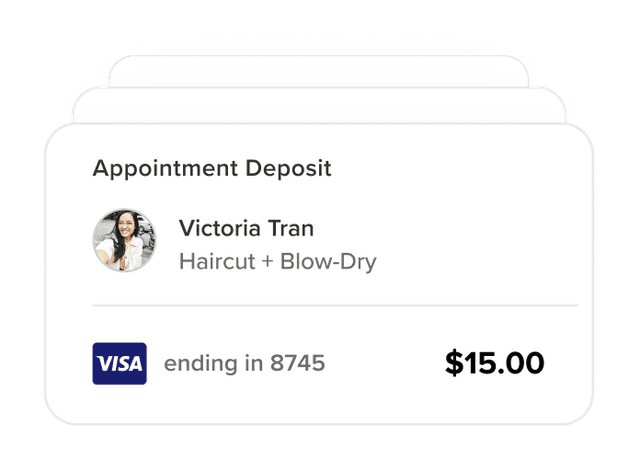Click the dollar sign of amount
The image size is (640, 471).
454,362
